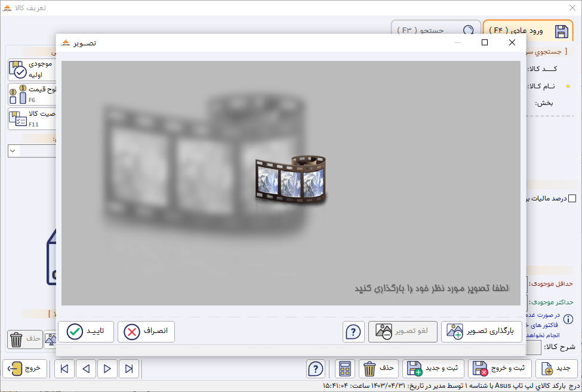The width and height of the screenshot is (582, 392).
Task: Click the لغو تصویر remove image button
Action: [x=403, y=331]
